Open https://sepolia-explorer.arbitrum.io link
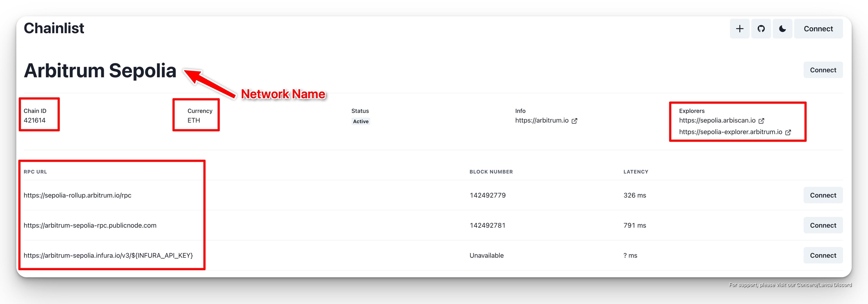This screenshot has width=868, height=304. point(731,132)
